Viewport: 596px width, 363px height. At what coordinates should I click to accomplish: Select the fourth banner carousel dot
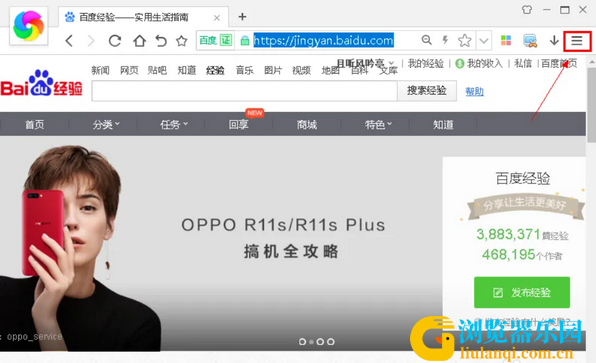pyautogui.click(x=331, y=342)
